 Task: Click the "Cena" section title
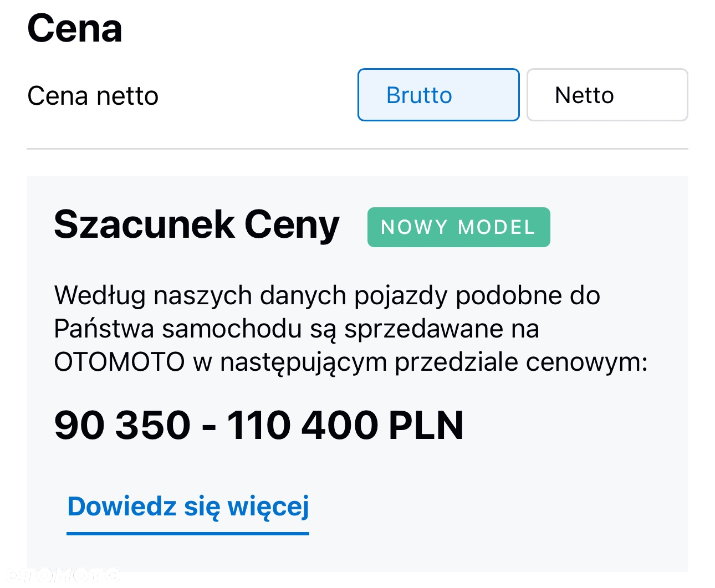click(74, 29)
